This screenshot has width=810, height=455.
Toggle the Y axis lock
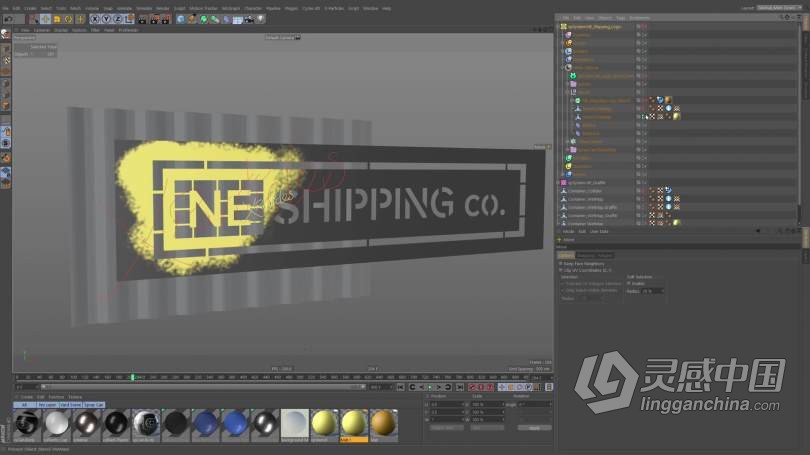tap(106, 19)
